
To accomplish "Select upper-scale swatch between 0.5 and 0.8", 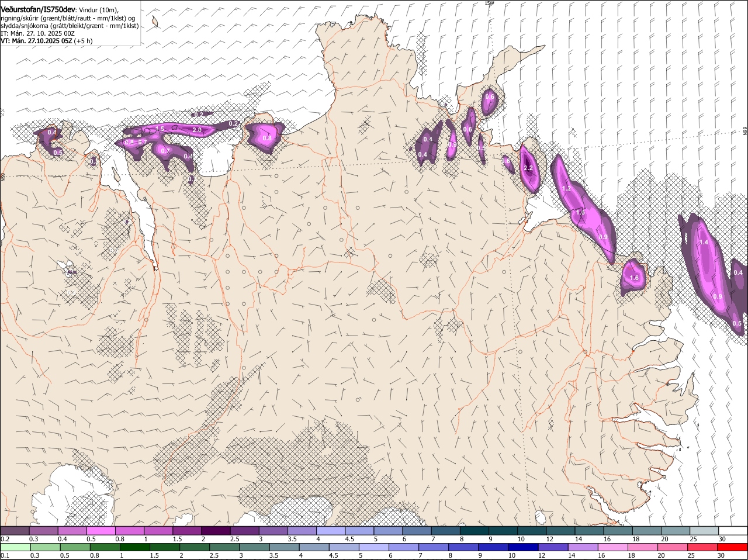I will pos(101,530).
